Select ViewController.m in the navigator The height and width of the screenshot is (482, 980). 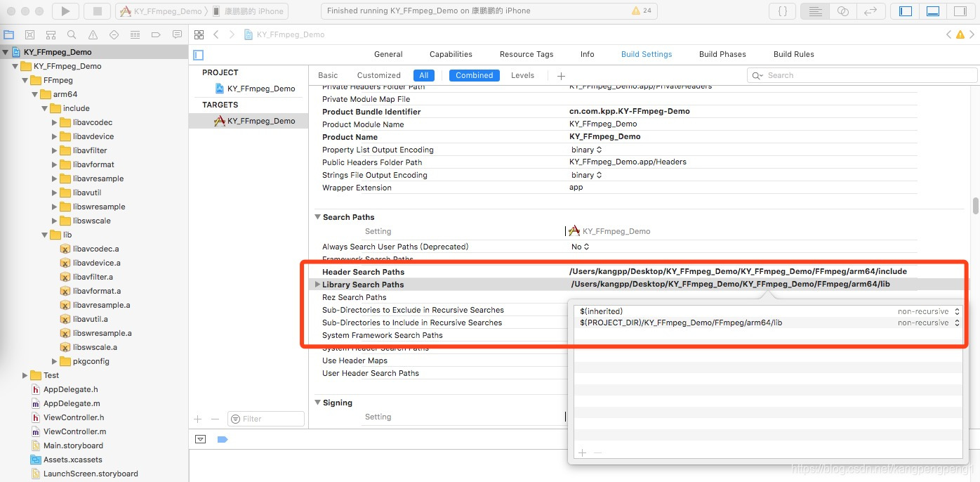[74, 431]
